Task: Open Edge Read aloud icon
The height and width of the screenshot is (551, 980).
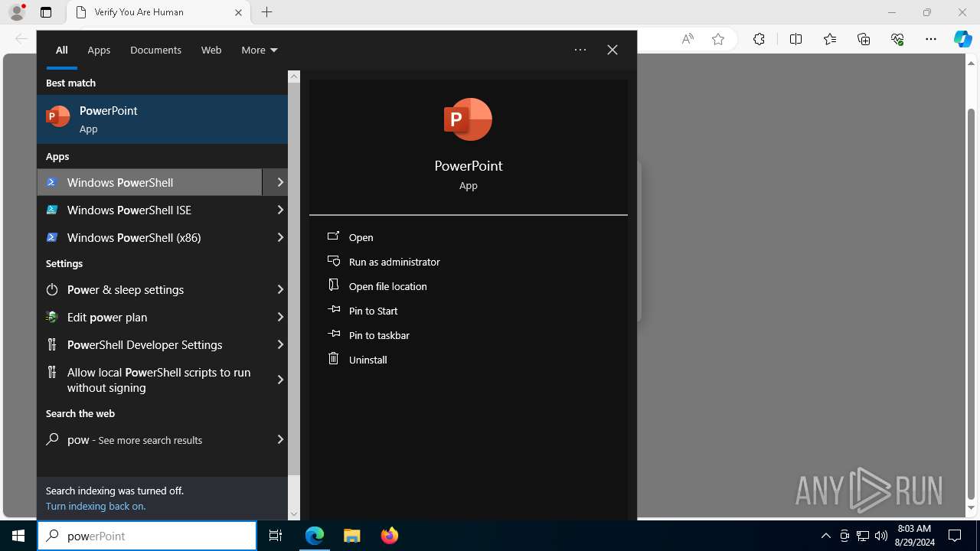Action: tap(688, 39)
